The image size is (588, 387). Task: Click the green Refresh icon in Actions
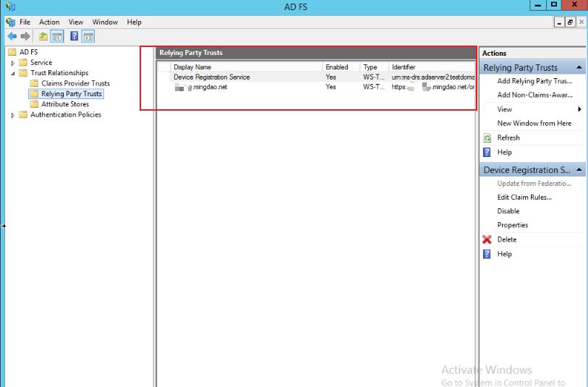pos(487,138)
